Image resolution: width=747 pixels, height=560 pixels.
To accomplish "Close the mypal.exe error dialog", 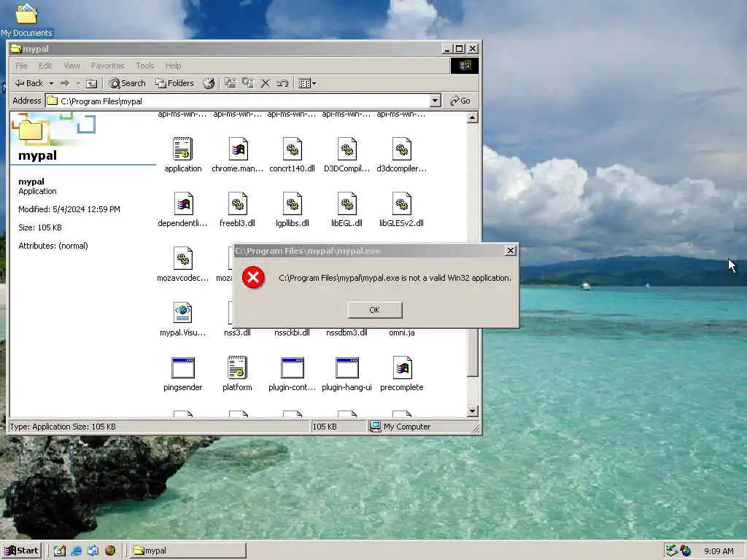I will point(510,251).
